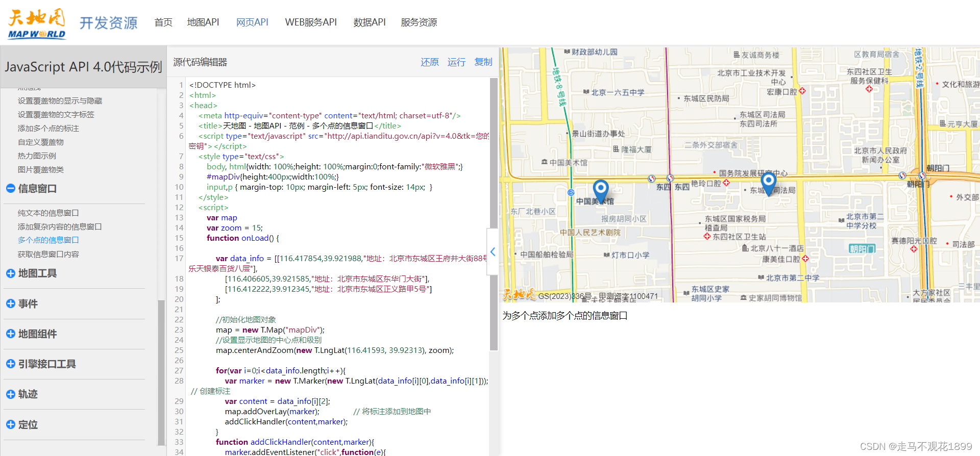Screen dimensions: 980x456
Task: Click the 东四社区卫生站 hospital icon
Action: [x=707, y=237]
